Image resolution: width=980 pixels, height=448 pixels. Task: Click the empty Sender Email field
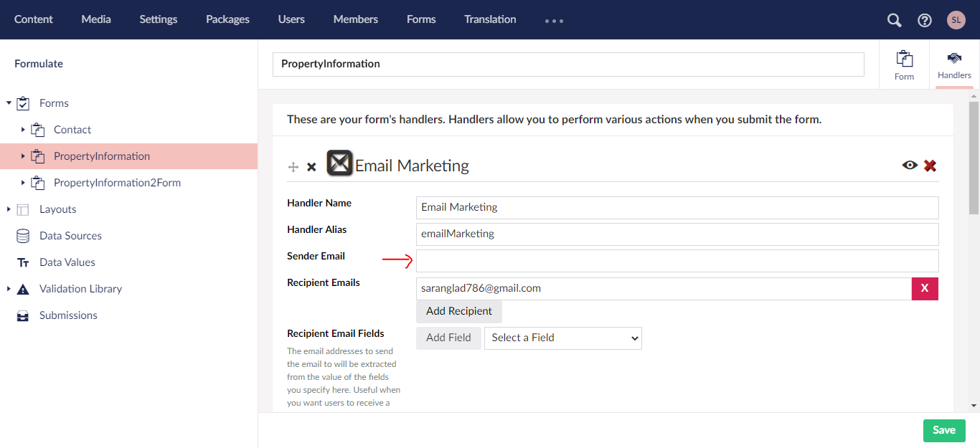[x=677, y=261]
